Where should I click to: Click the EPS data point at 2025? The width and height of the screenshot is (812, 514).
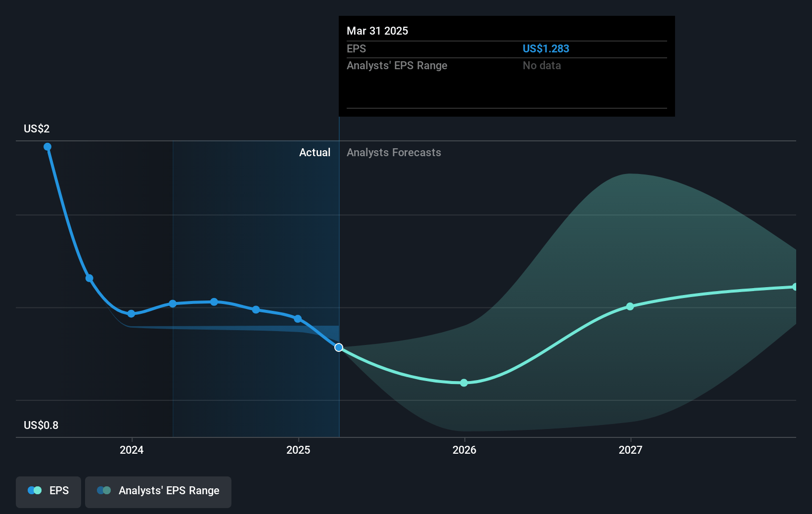tap(298, 319)
